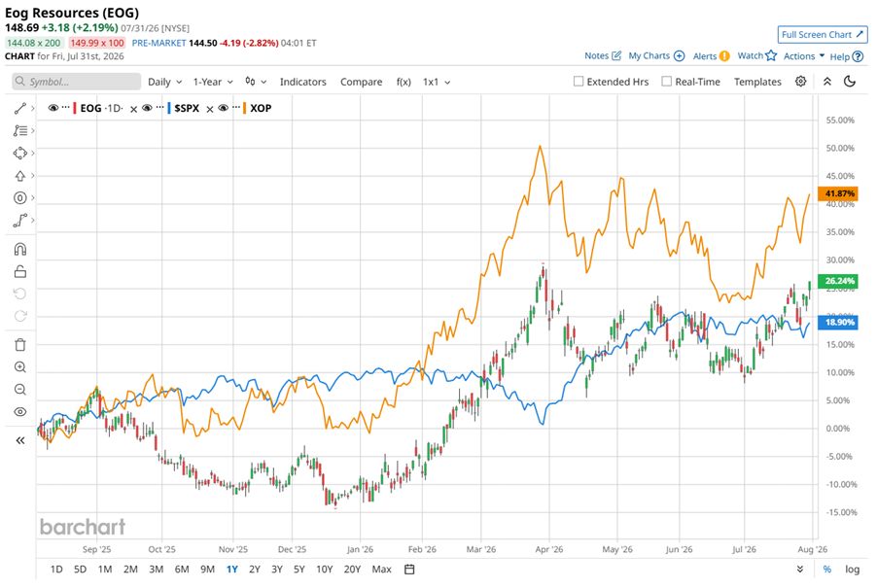Open the Actions dropdown

[804, 56]
